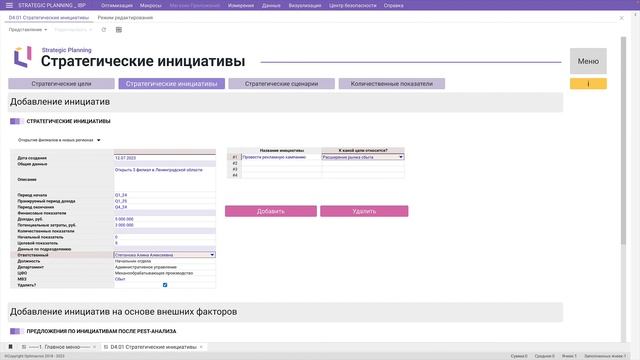640x360 pixels.
Task: Toggle the Удалить? checkbox
Action: 165,285
